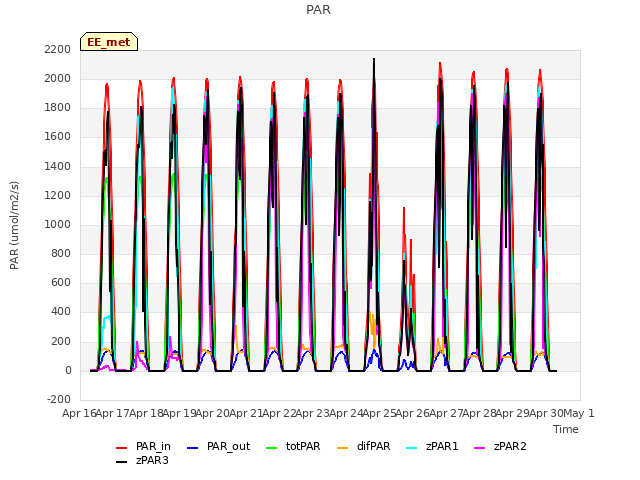Click the PAR_out legend entry
This screenshot has height=480, width=640.
point(218,447)
